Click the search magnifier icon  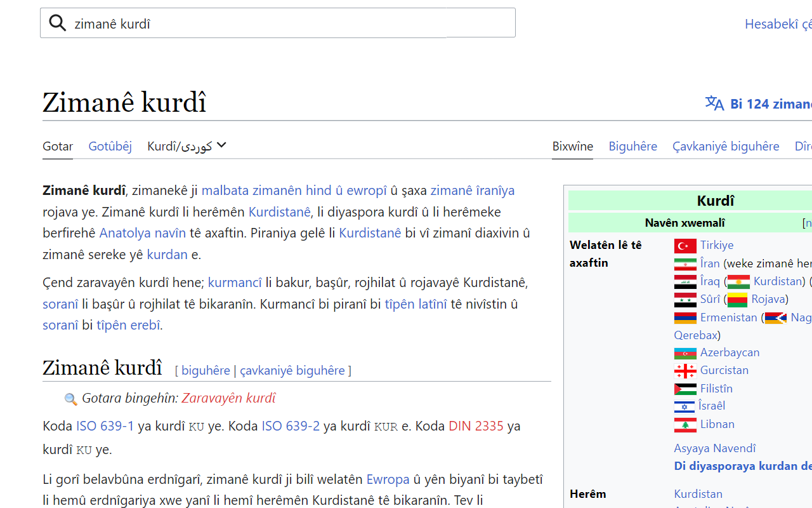click(x=58, y=23)
